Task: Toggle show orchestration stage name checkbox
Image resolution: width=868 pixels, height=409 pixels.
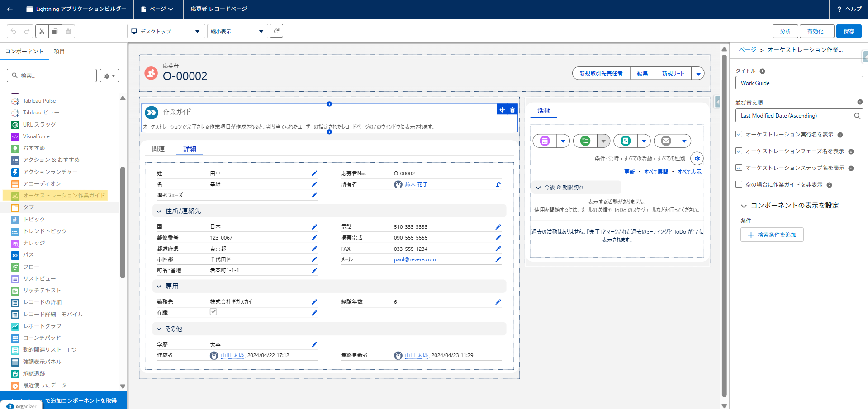Action: (x=739, y=151)
